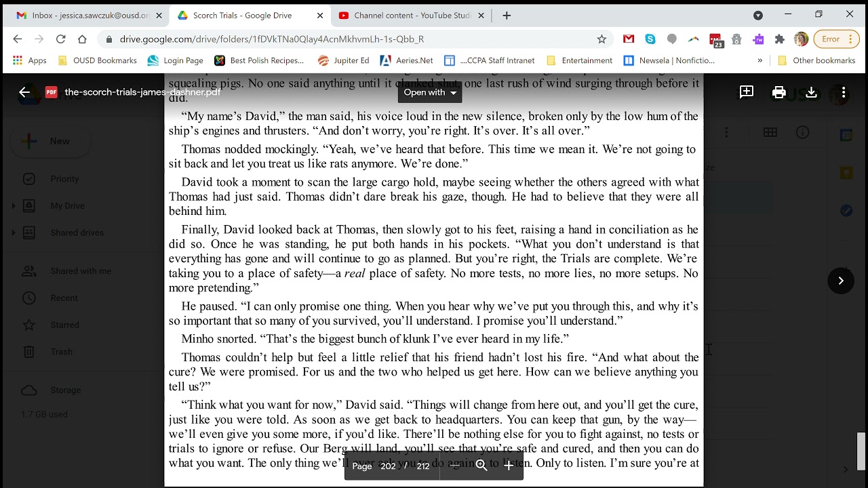This screenshot has width=868, height=488.
Task: Open more actions menu in PDF viewer
Action: pyautogui.click(x=844, y=92)
